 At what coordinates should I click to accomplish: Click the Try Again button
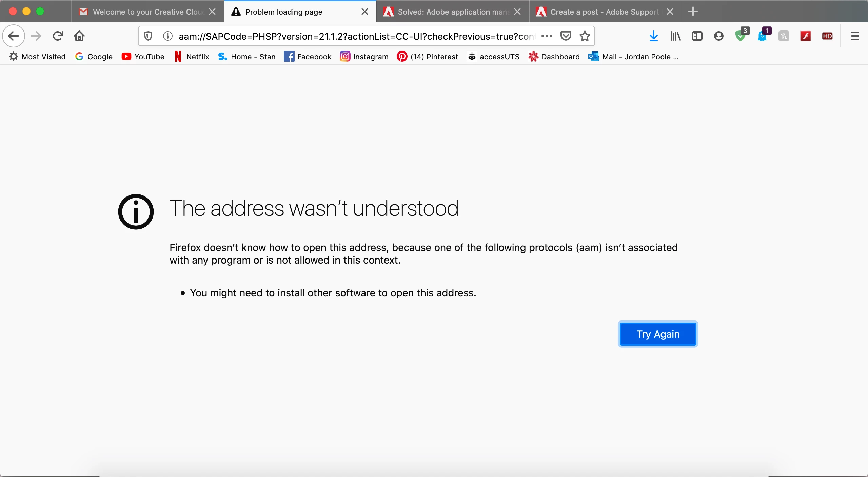(x=657, y=334)
